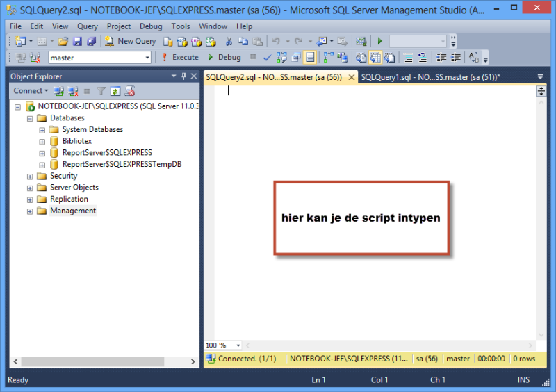Click the DMX Query icon
This screenshot has width=556, height=392.
[196, 42]
